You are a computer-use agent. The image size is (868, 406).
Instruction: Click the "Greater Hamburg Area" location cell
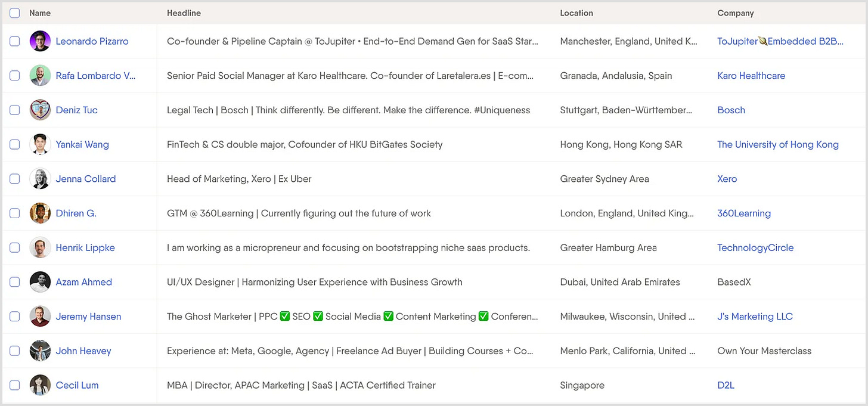pyautogui.click(x=609, y=247)
